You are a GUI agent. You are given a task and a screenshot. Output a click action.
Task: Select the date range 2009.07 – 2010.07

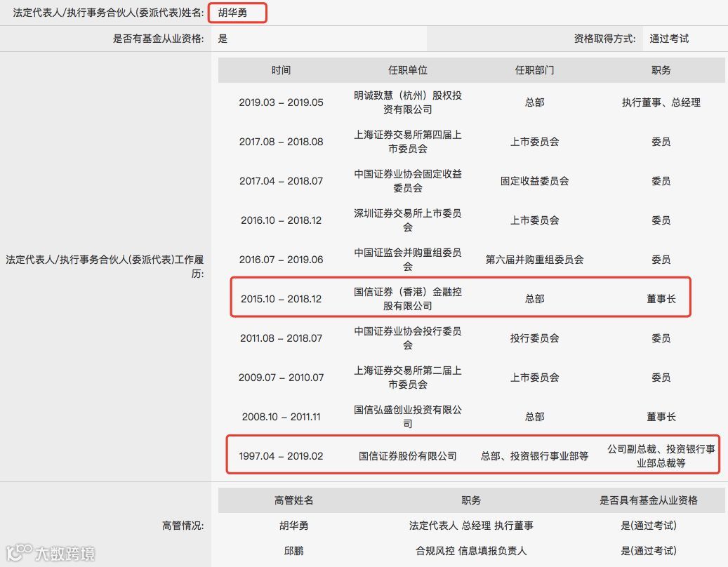pyautogui.click(x=281, y=378)
